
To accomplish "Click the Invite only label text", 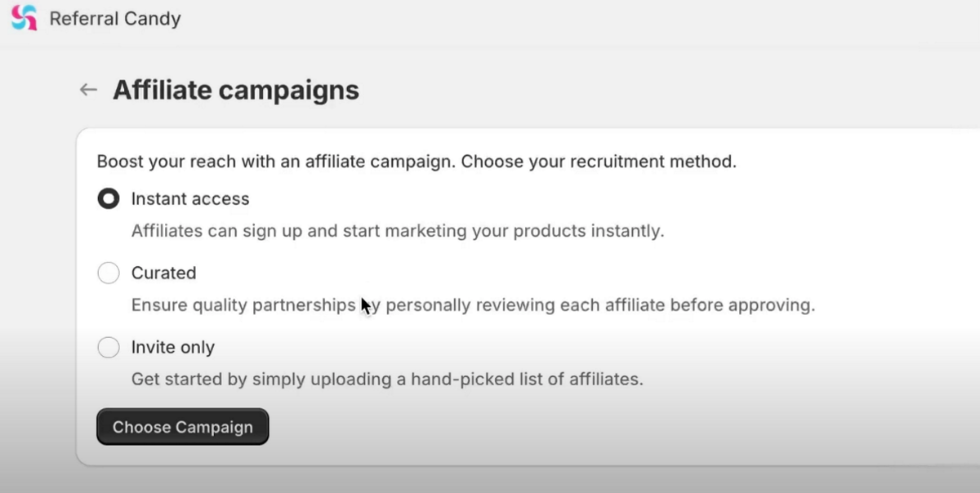I will click(x=173, y=348).
